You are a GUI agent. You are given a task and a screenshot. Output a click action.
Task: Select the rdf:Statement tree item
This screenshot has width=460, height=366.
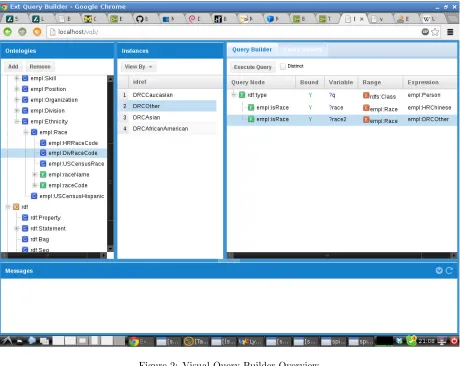click(x=48, y=228)
